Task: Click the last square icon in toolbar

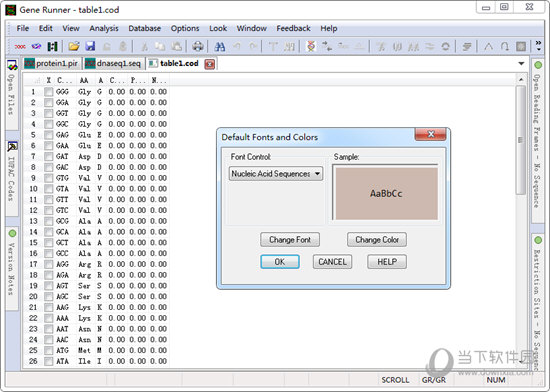Action: pos(521,46)
